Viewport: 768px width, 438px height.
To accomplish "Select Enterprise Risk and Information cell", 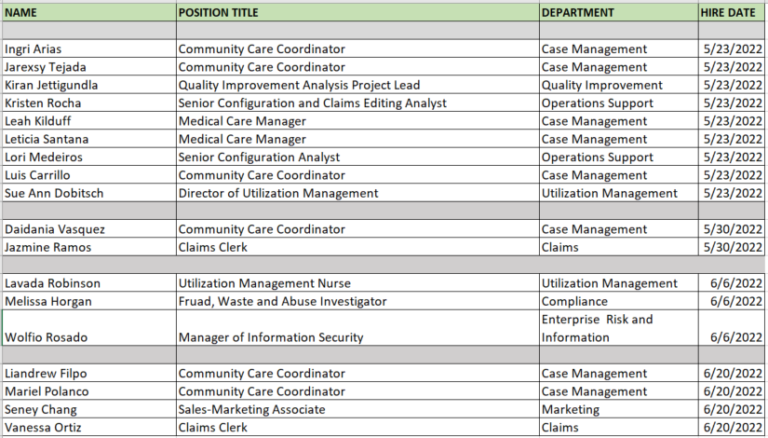I will point(619,328).
